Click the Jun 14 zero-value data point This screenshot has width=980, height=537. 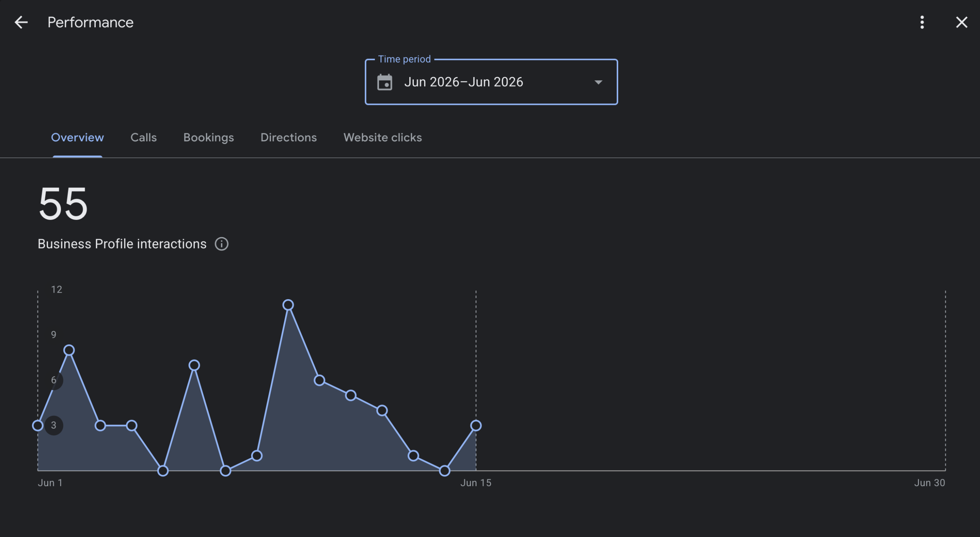[444, 471]
